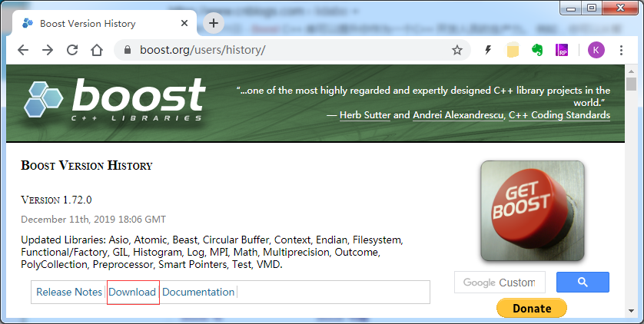Viewport: 644px width, 324px height.
Task: Minimize the browser window
Action: tap(572, 8)
